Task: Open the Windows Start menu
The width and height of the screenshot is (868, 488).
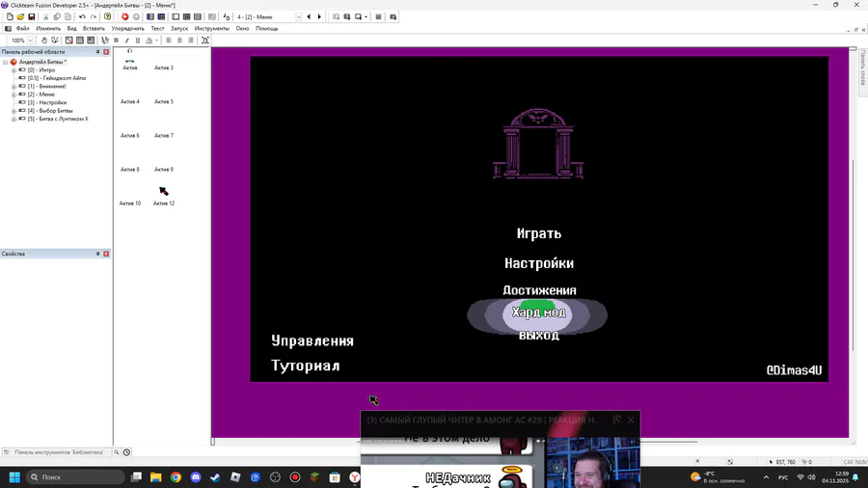Action: (14, 477)
